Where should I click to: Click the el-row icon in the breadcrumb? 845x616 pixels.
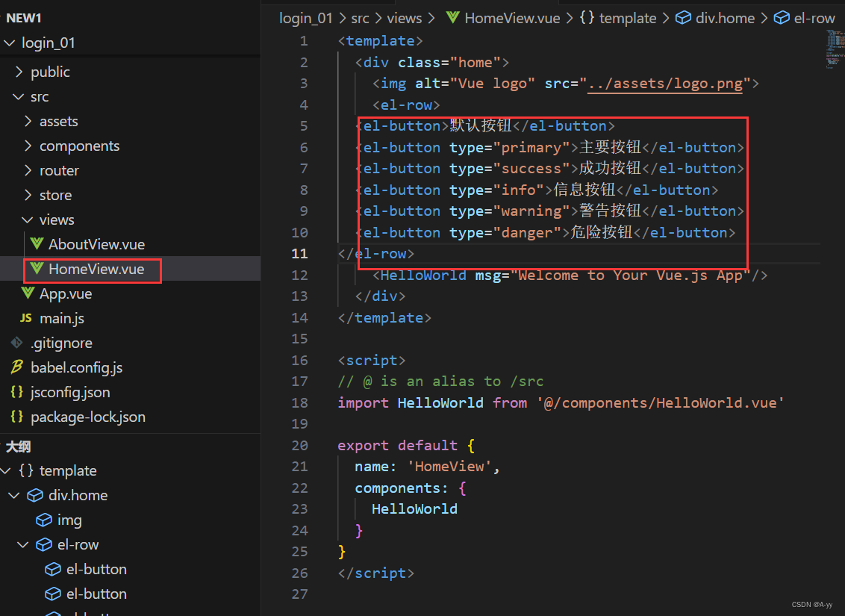click(x=780, y=17)
